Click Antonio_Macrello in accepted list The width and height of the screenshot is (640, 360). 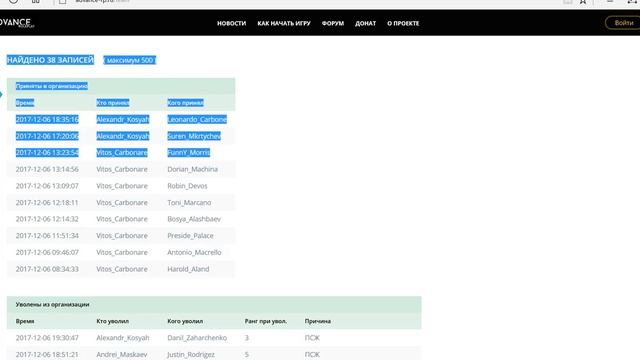[194, 252]
